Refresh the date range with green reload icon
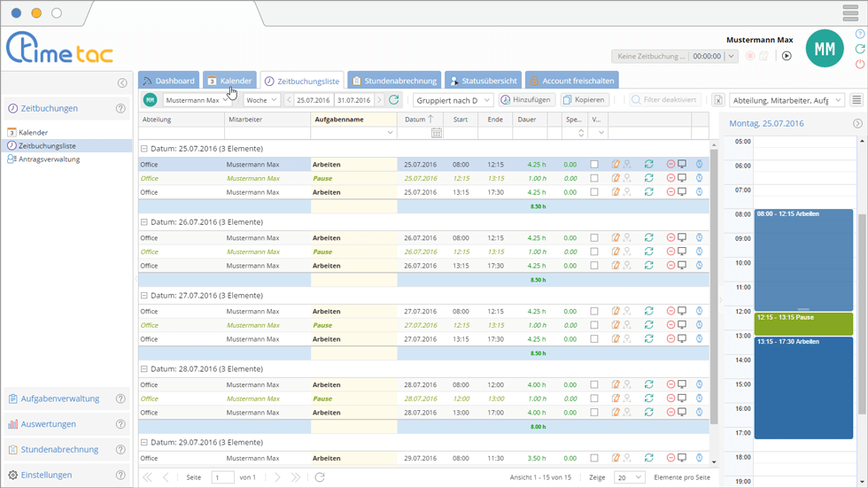 coord(394,100)
